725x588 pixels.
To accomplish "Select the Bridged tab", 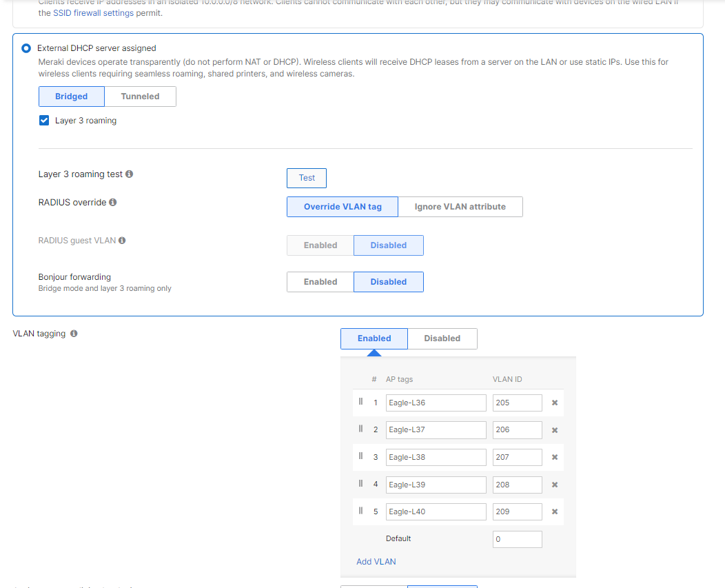I will point(72,97).
